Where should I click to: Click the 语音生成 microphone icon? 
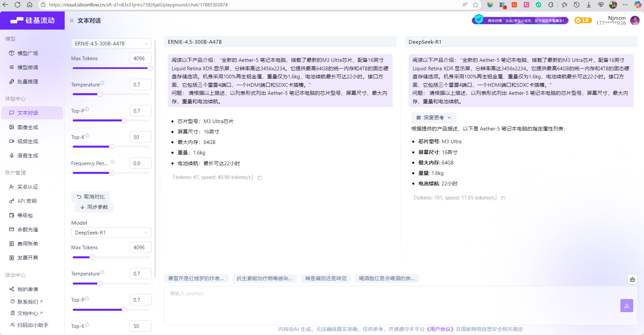pyautogui.click(x=12, y=155)
